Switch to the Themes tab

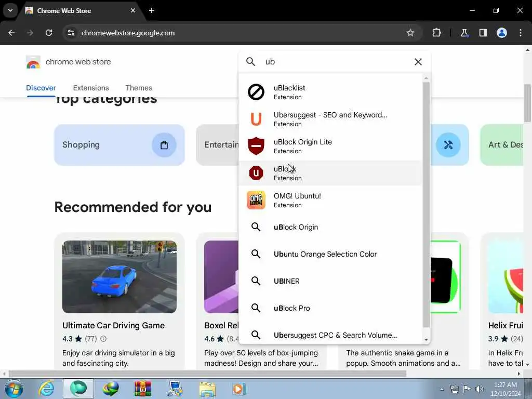pyautogui.click(x=139, y=88)
